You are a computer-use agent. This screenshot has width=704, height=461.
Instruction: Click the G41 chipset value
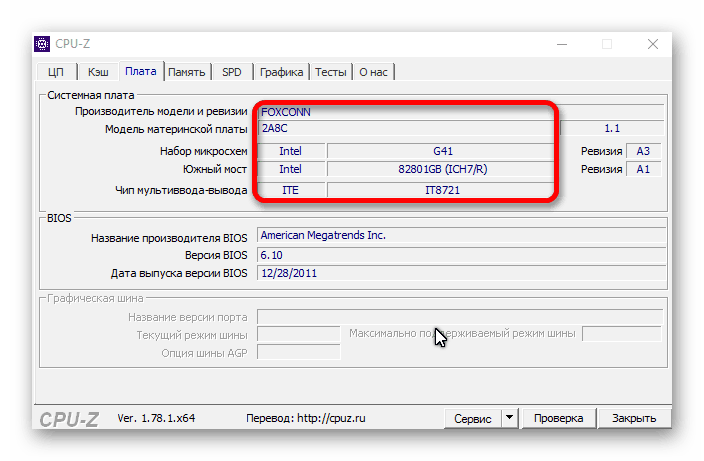tap(443, 151)
